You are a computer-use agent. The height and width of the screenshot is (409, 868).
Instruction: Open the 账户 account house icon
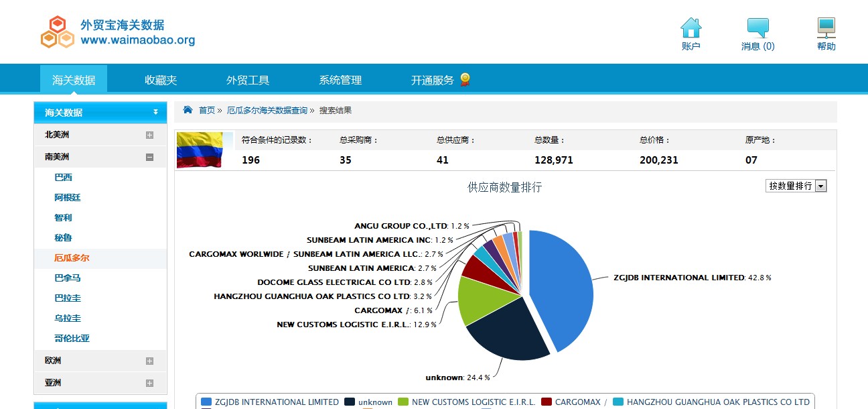pos(691,28)
